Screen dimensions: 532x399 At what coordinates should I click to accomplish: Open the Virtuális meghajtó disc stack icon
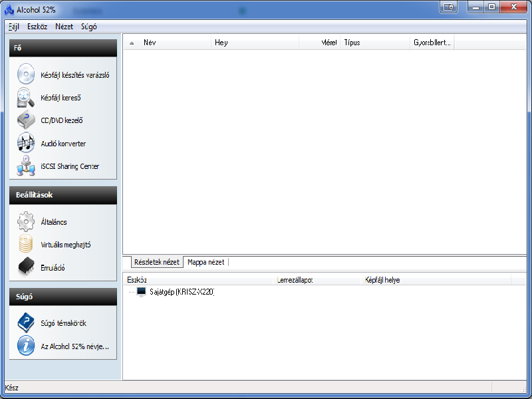[26, 244]
